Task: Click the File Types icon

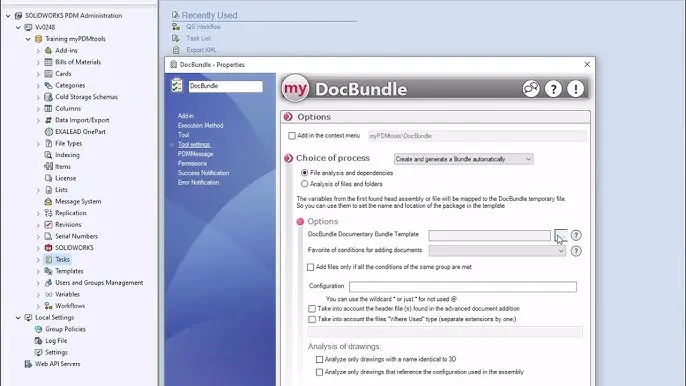Action: click(x=49, y=143)
